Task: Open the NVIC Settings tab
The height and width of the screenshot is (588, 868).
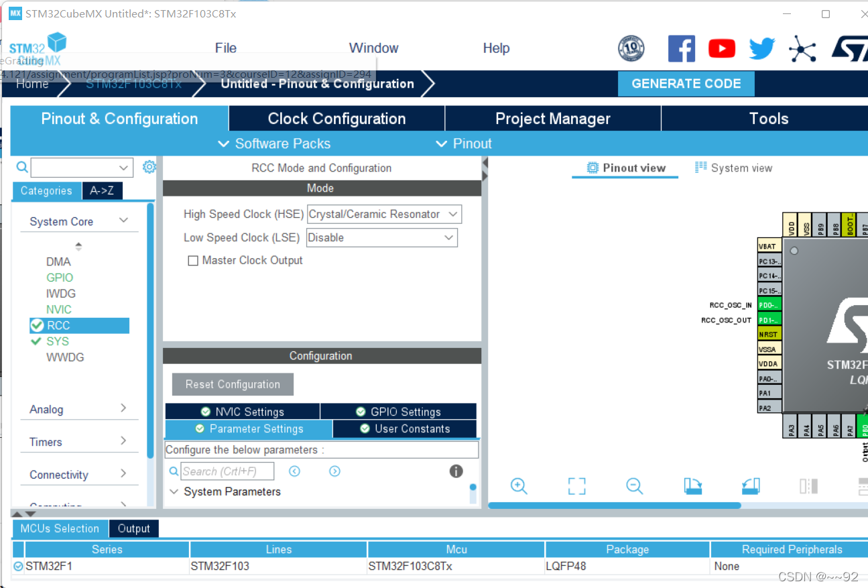Action: [242, 412]
